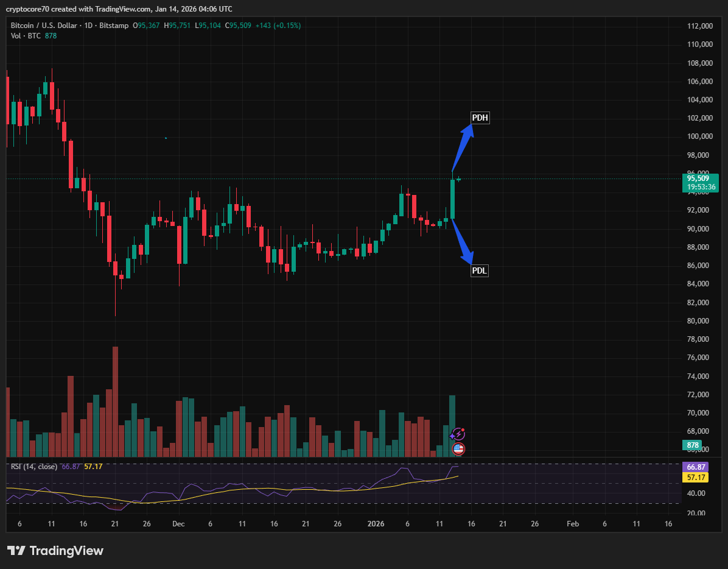Click the 80,000 price axis label
The height and width of the screenshot is (569, 728).
[x=698, y=321]
